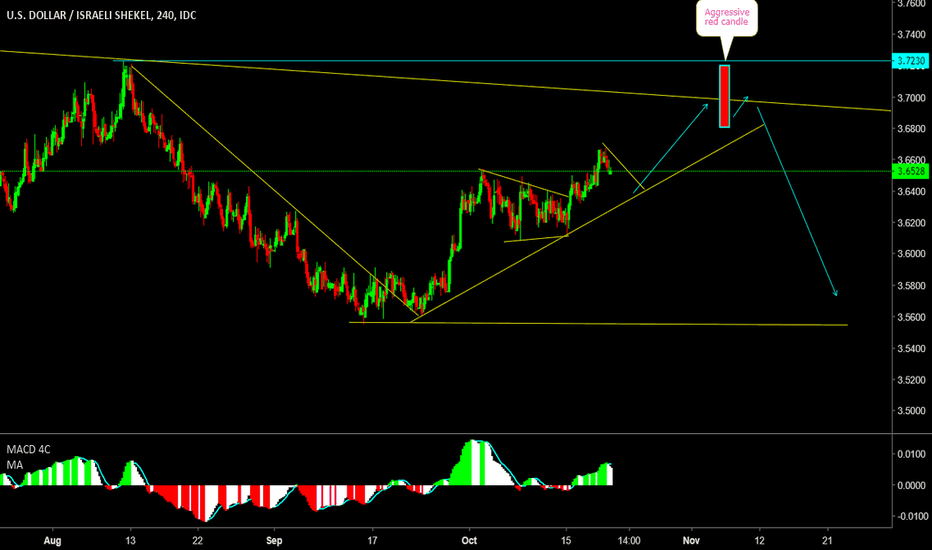Click 3.5800 on the price axis
The height and width of the screenshot is (550, 932).
tap(911, 286)
